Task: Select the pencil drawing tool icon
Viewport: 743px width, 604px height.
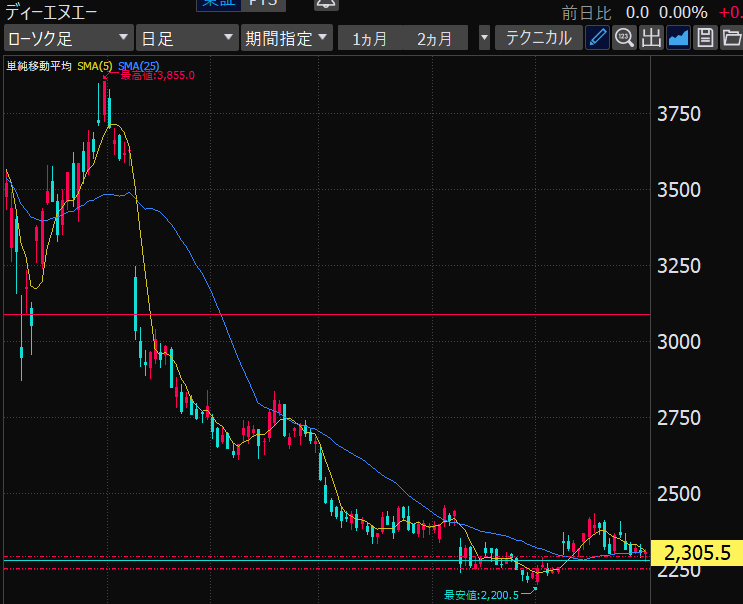Action: coord(597,39)
